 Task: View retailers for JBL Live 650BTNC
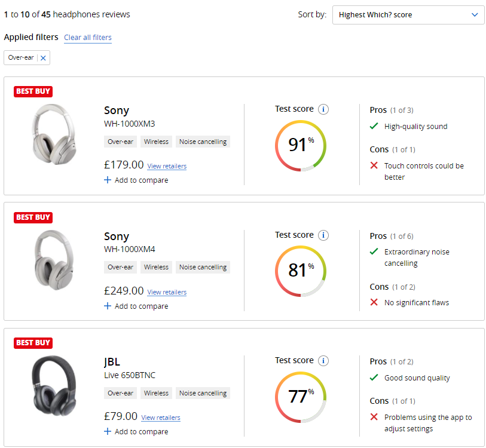(x=161, y=418)
